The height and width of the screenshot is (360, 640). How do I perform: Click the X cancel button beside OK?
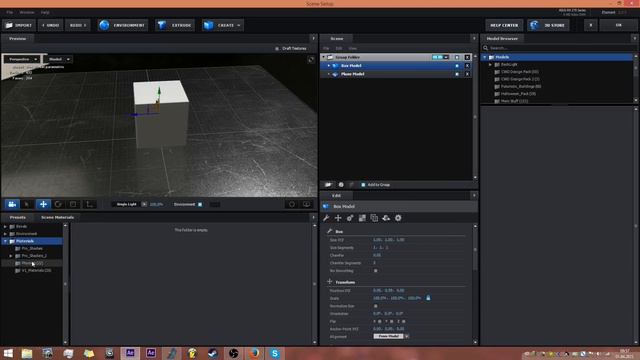click(x=591, y=25)
